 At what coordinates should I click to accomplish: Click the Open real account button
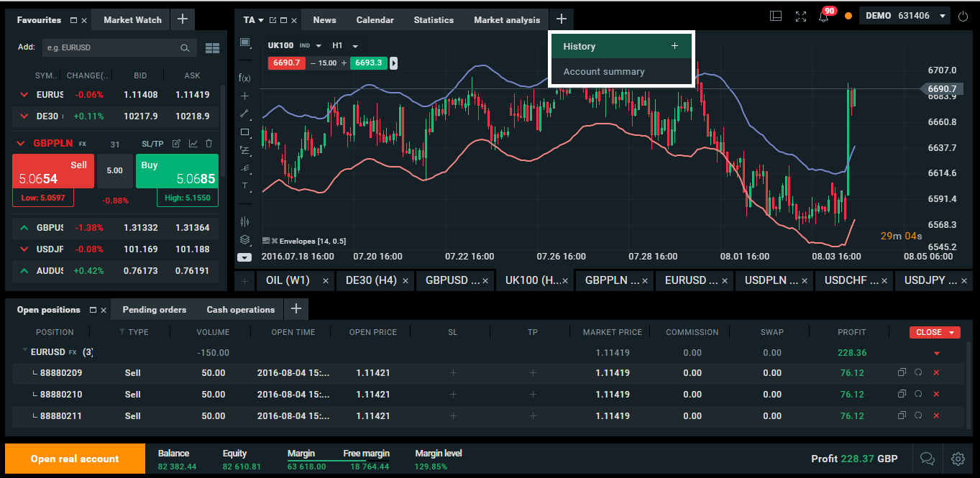75,459
